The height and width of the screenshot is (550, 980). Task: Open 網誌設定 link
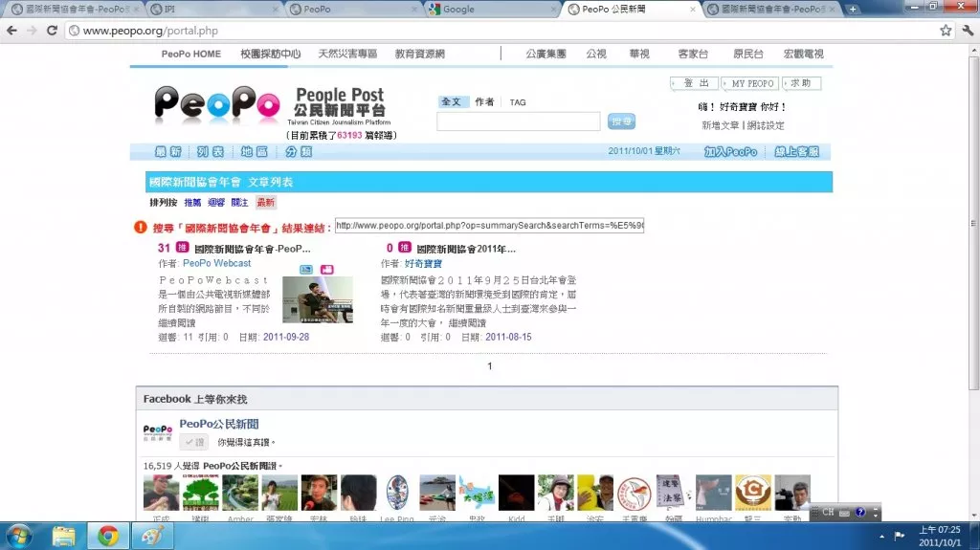click(x=765, y=125)
